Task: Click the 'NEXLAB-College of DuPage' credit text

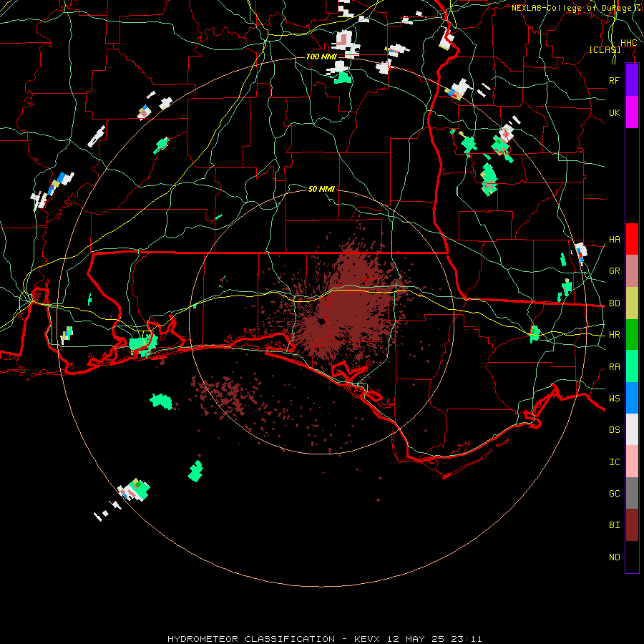Action: click(572, 8)
